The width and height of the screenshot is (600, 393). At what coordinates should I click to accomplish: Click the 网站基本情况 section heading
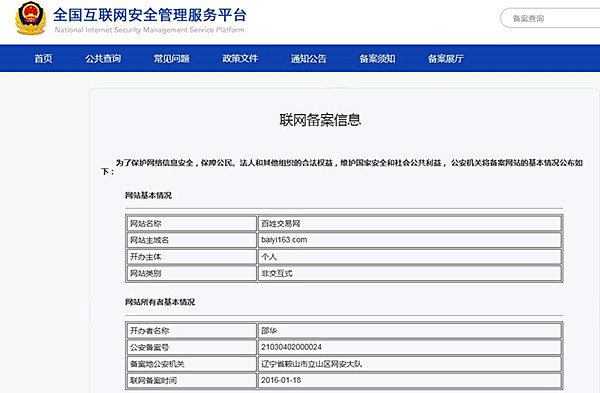coord(148,195)
